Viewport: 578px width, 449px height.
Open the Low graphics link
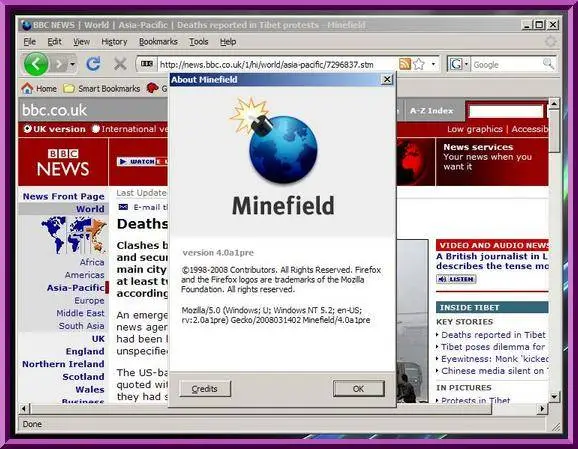[x=475, y=129]
